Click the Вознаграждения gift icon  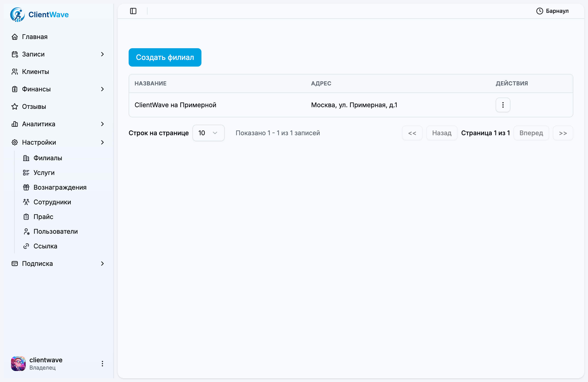[26, 187]
